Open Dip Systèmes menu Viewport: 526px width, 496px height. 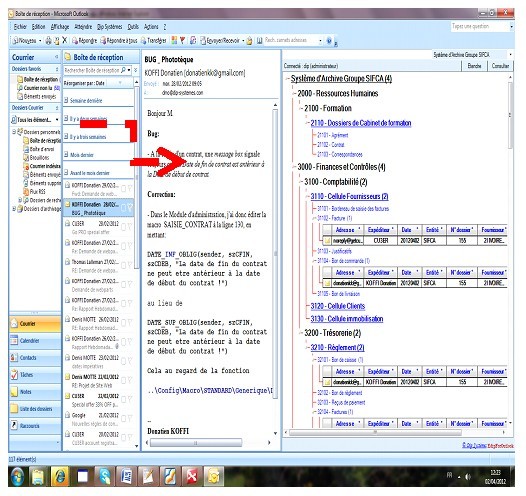110,26
